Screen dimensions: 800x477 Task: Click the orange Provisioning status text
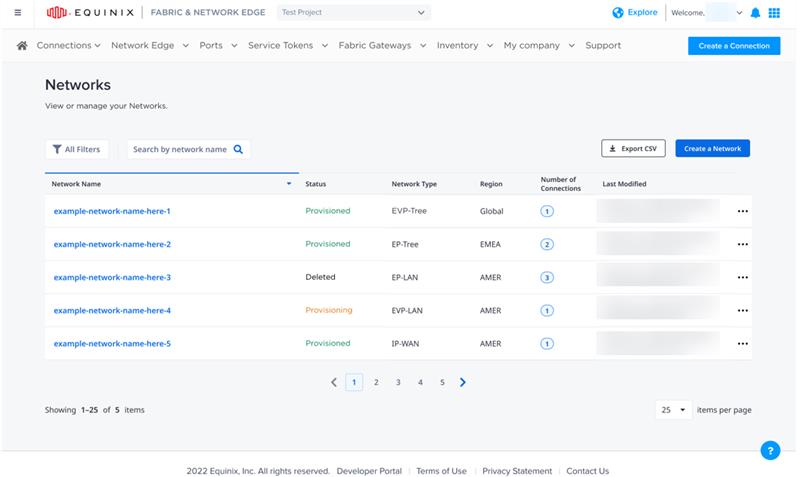click(x=329, y=310)
